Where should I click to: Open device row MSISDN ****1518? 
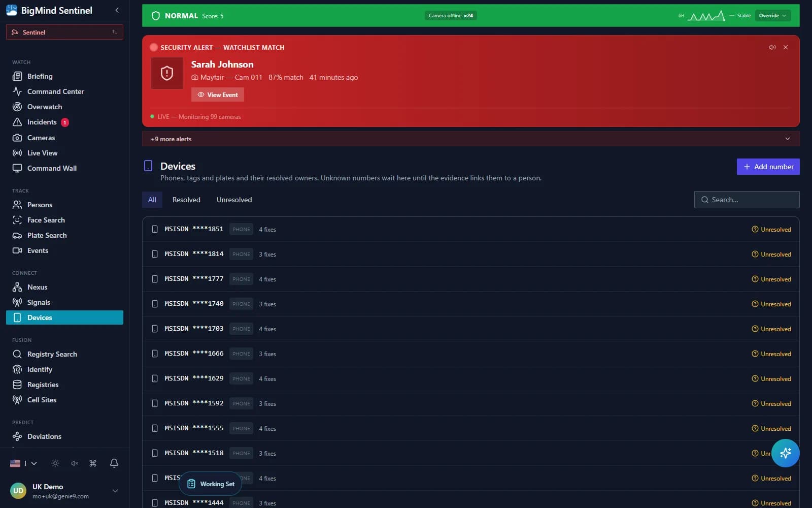[x=470, y=453]
